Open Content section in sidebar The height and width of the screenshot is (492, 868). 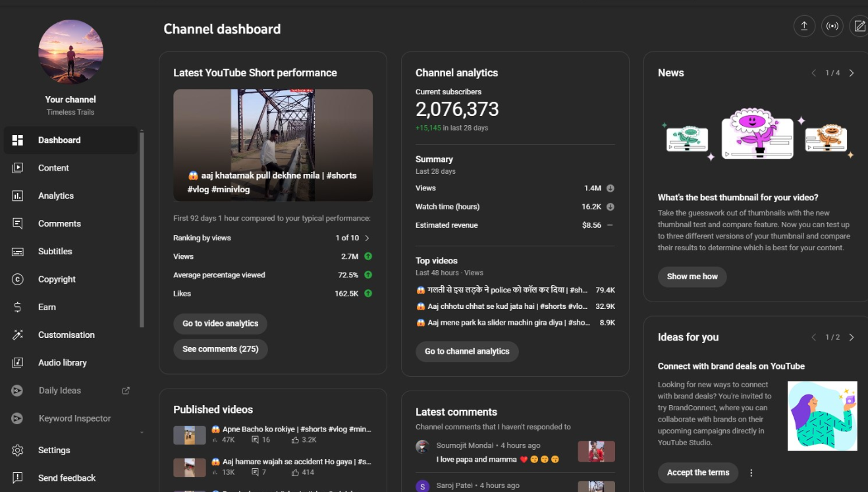70,168
